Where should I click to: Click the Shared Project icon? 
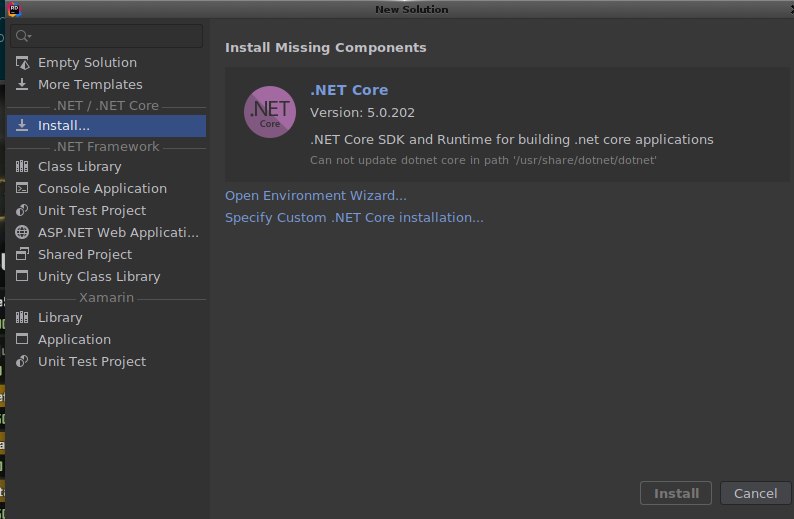(x=22, y=254)
